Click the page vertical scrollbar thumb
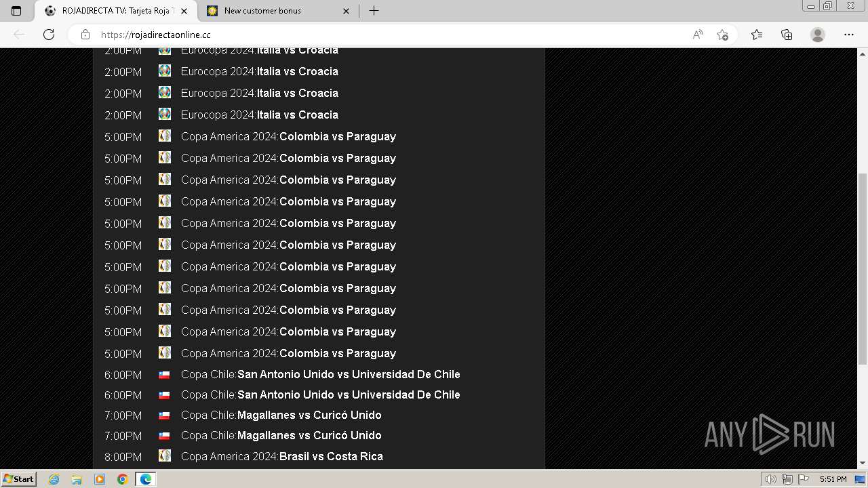Image resolution: width=868 pixels, height=488 pixels. click(863, 270)
